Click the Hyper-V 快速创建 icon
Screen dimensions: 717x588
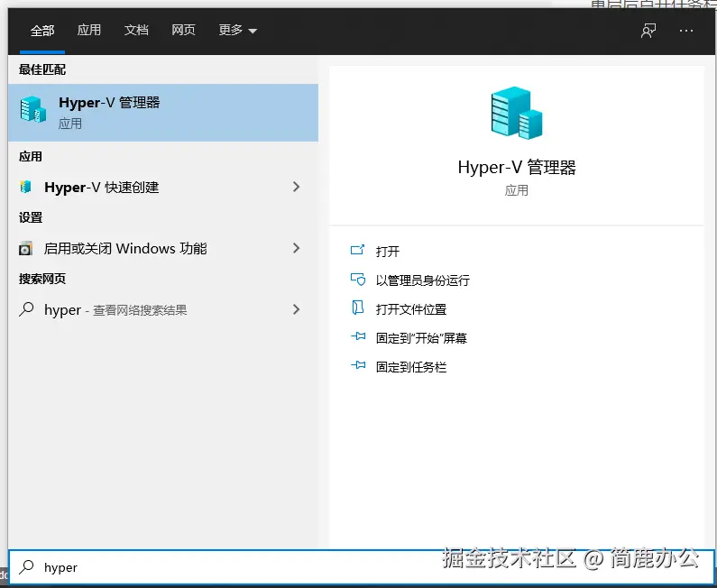(25, 187)
